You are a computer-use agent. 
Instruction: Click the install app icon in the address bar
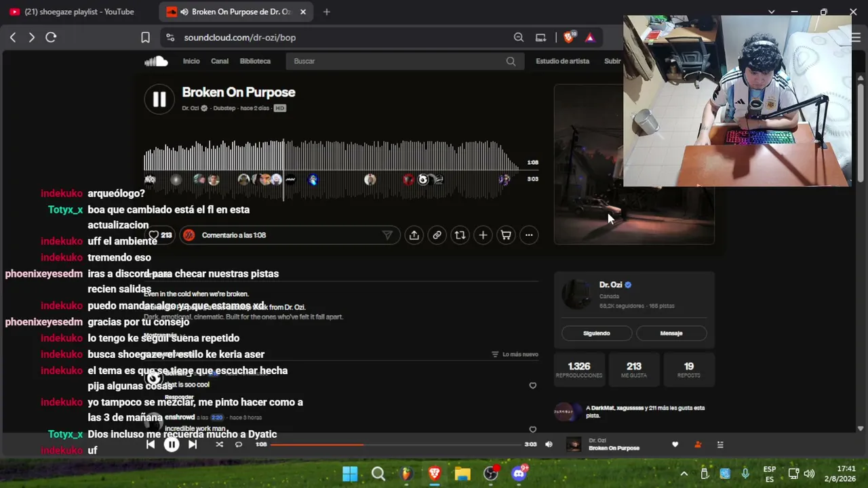click(540, 37)
